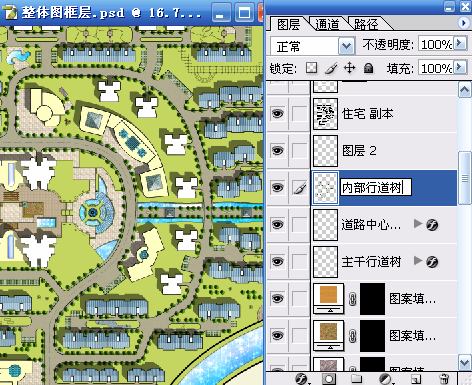472x385 pixels.
Task: Click layer style icon on 道路中心 layer
Action: [x=432, y=225]
